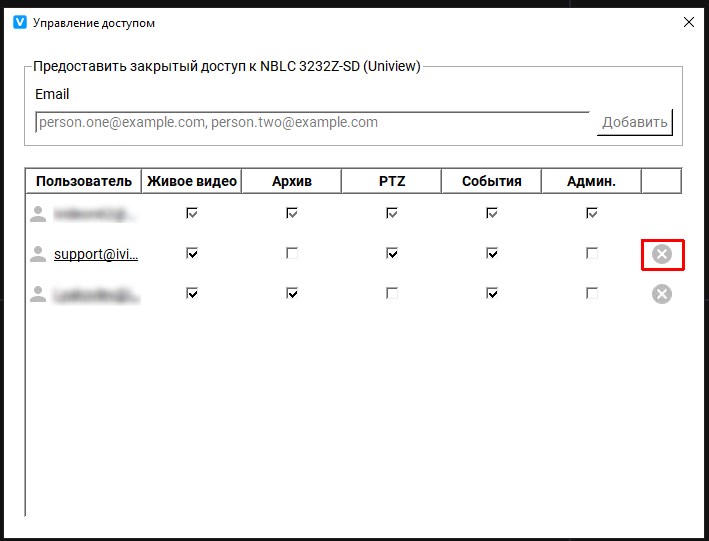This screenshot has height=541, width=709.
Task: Click the События column header
Action: click(492, 181)
